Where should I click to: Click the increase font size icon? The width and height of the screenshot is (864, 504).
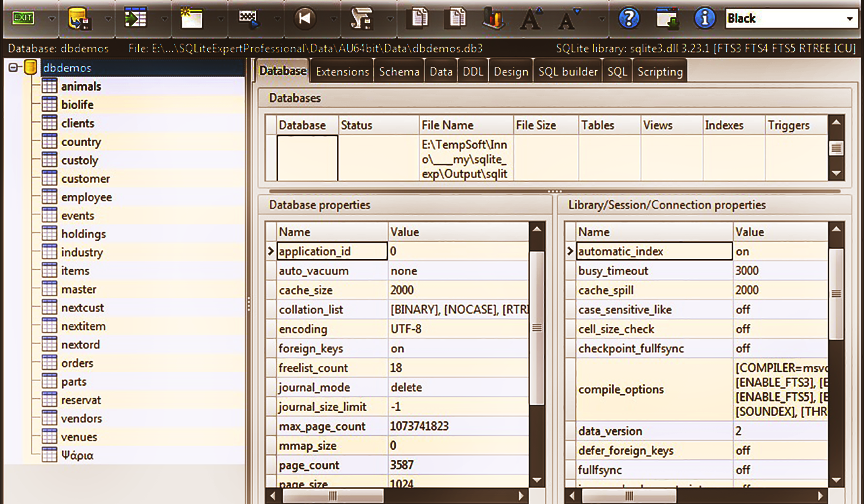pos(530,19)
